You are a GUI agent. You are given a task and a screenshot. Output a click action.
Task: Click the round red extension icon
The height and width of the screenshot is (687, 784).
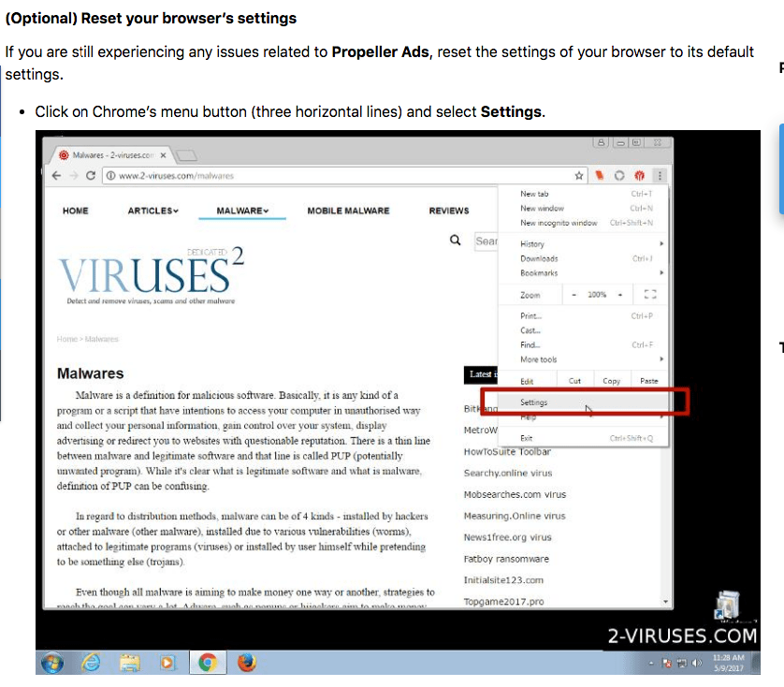[x=640, y=176]
